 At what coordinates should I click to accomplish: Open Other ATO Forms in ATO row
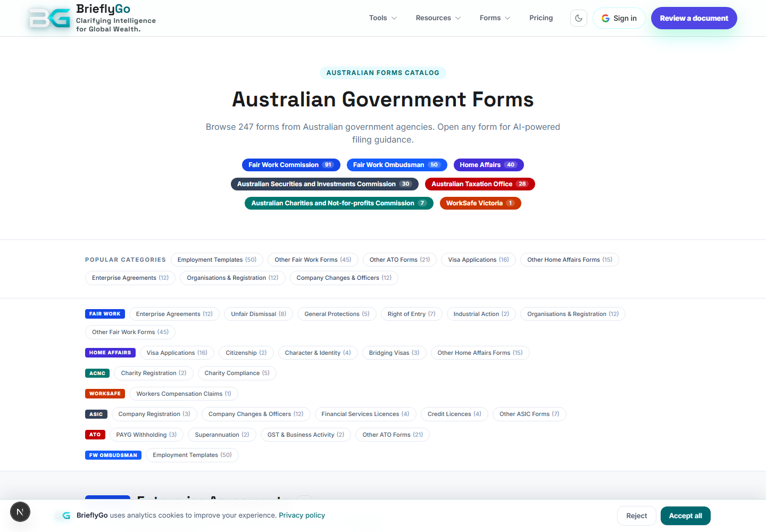tap(393, 435)
